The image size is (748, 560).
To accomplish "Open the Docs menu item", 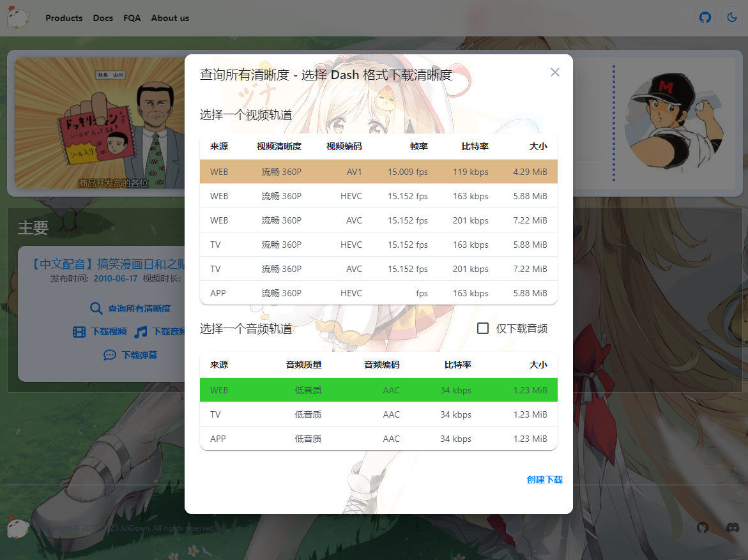I will (x=103, y=18).
